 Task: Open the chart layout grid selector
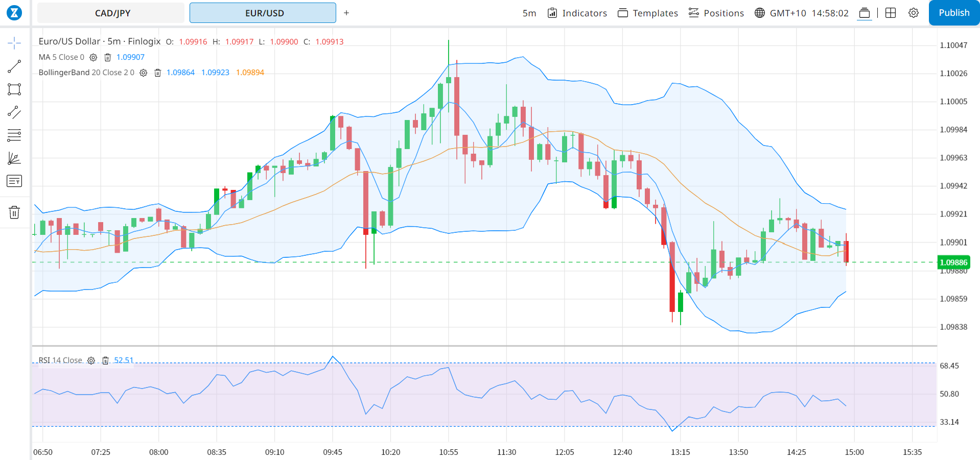(x=891, y=13)
